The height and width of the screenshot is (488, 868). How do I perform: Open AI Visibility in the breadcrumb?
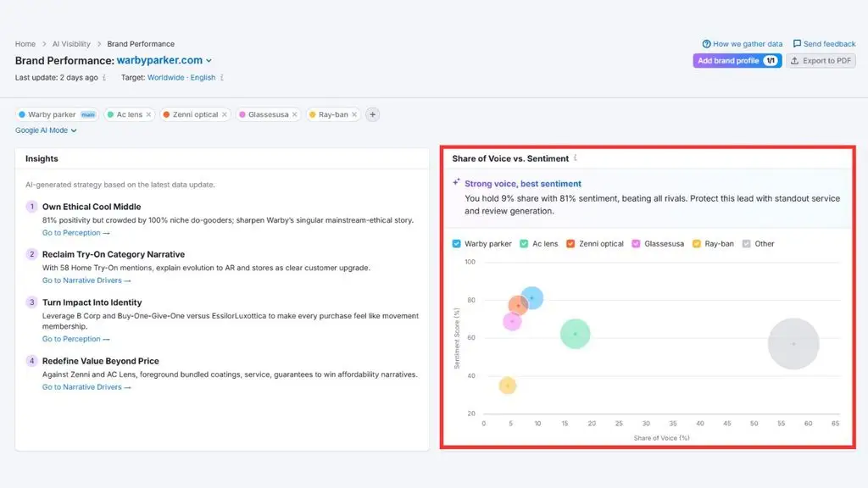click(71, 44)
